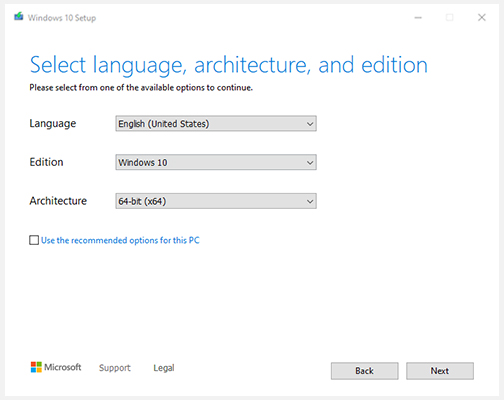504x400 pixels.
Task: Click the Language field label
Action: [53, 124]
